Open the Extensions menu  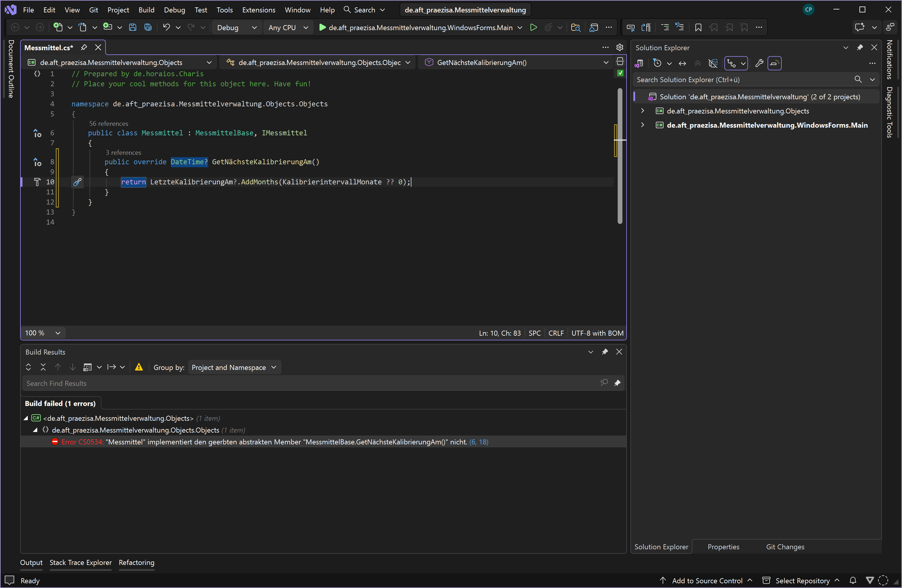point(259,10)
